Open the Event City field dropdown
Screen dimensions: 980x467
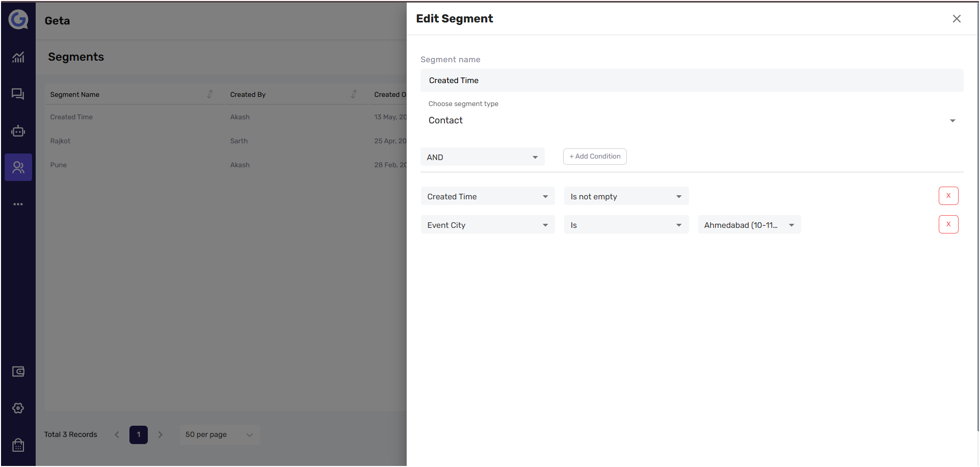click(487, 225)
